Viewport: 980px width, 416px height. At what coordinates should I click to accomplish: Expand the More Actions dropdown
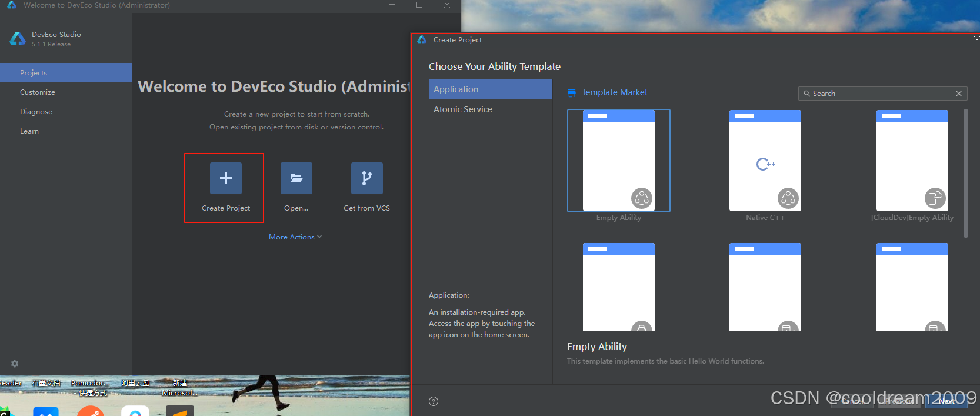point(295,237)
